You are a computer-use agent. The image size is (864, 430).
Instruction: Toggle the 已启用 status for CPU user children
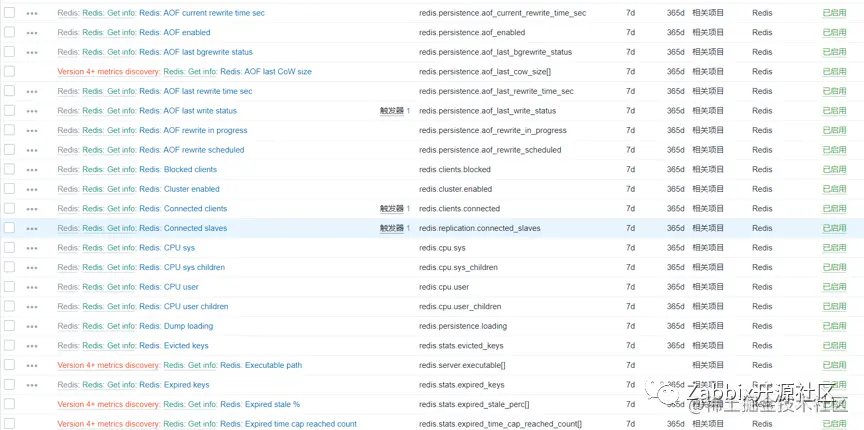tap(834, 307)
